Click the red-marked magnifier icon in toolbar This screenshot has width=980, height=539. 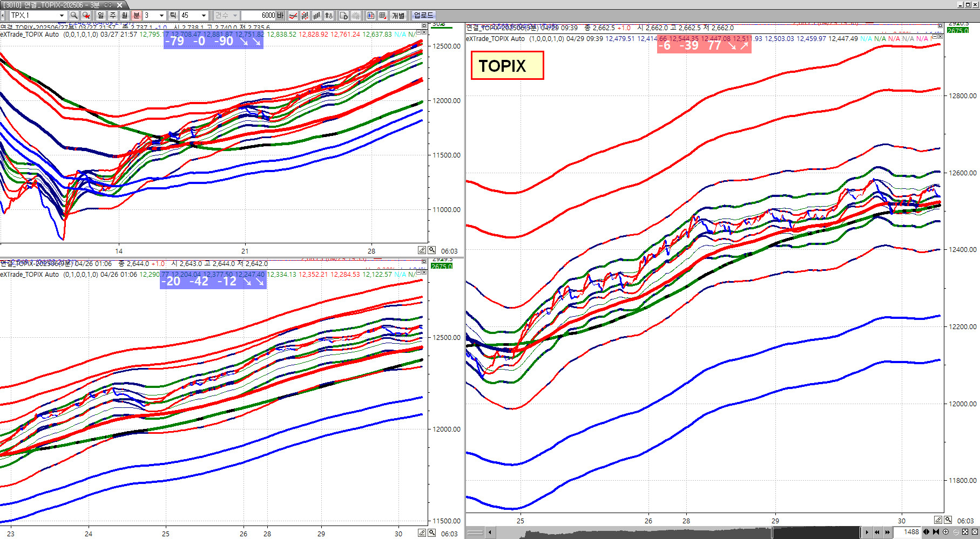[x=86, y=16]
